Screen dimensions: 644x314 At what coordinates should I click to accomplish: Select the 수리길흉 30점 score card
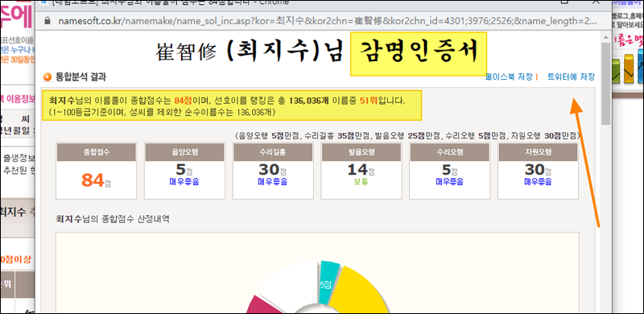tap(273, 171)
